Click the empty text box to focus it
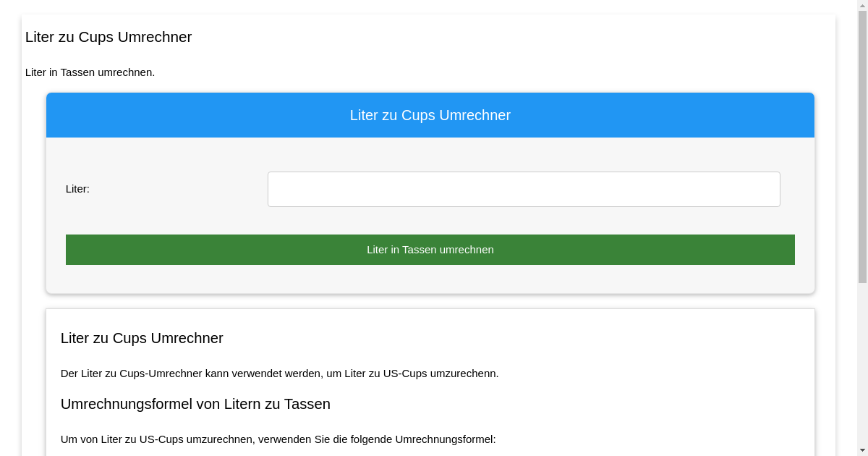Viewport: 868px width, 456px height. point(524,189)
